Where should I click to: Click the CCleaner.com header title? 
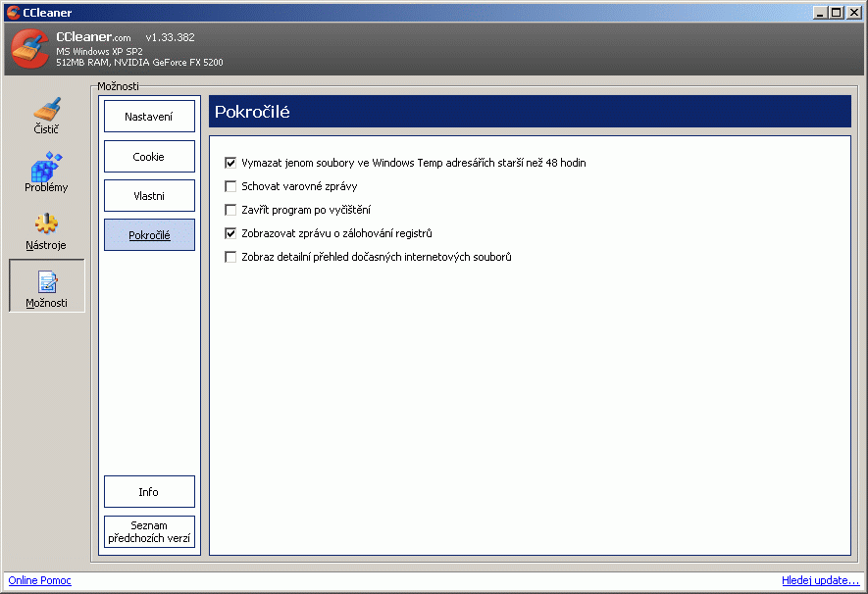(x=93, y=37)
